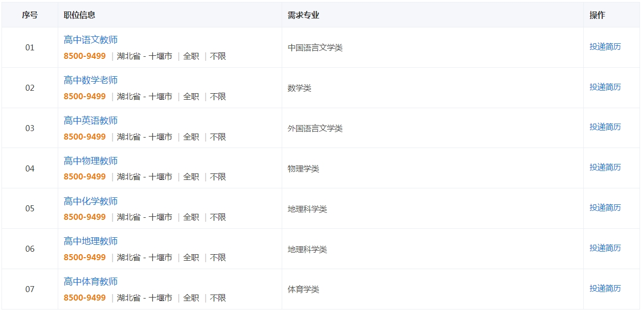Select the 中国语言文学类 major cell

(x=315, y=48)
